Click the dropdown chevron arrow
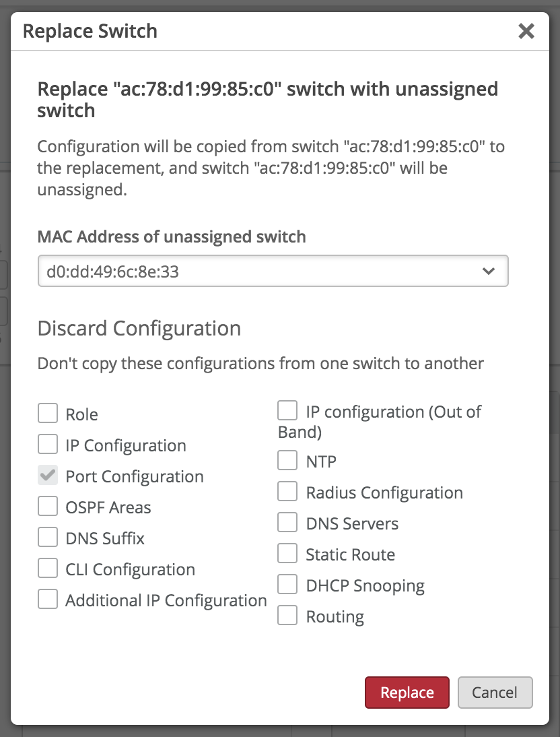Image resolution: width=560 pixels, height=737 pixels. pyautogui.click(x=489, y=271)
